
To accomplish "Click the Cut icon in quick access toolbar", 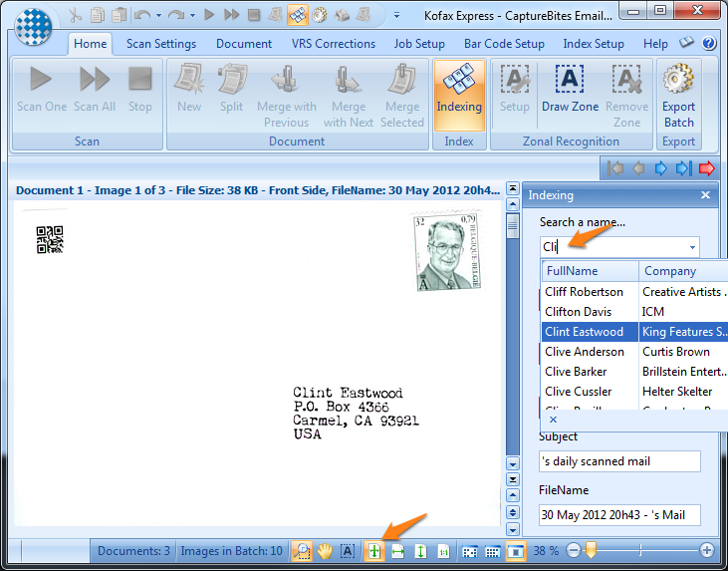I will pos(75,15).
